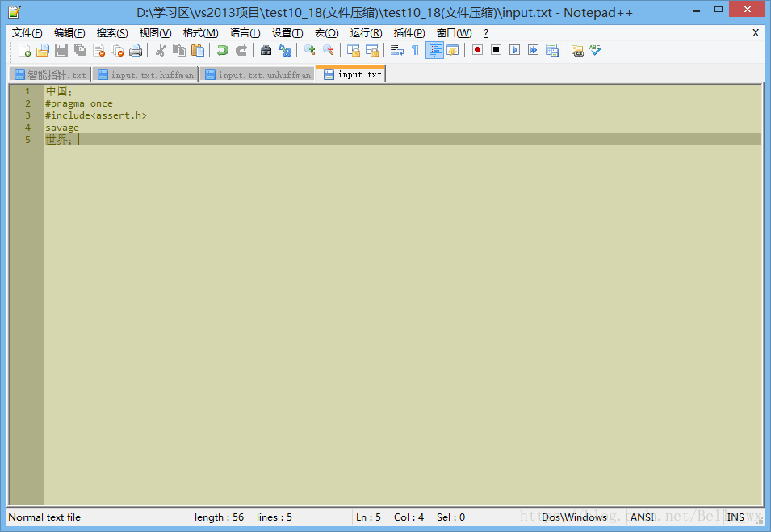Enable synchronized horizontal scrolling icon
The image size is (771, 532).
tap(371, 50)
